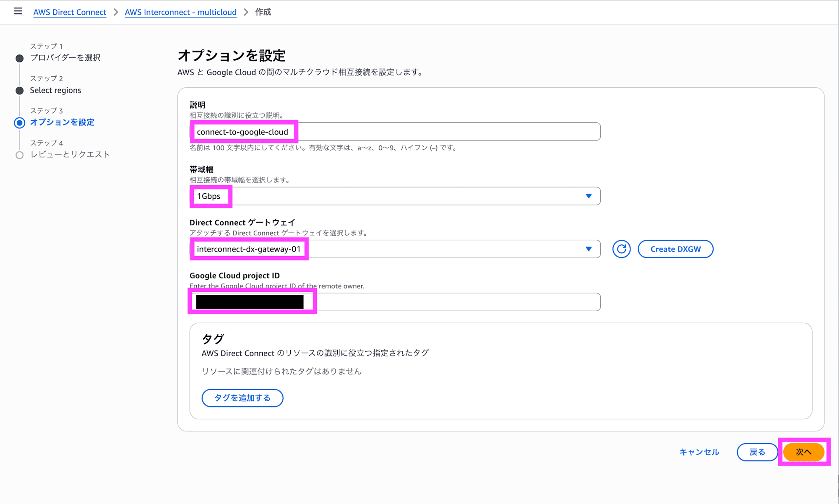Viewport: 839px width, 504px height.
Task: Click the ステップ 3 blue step indicator circle
Action: coord(19,123)
